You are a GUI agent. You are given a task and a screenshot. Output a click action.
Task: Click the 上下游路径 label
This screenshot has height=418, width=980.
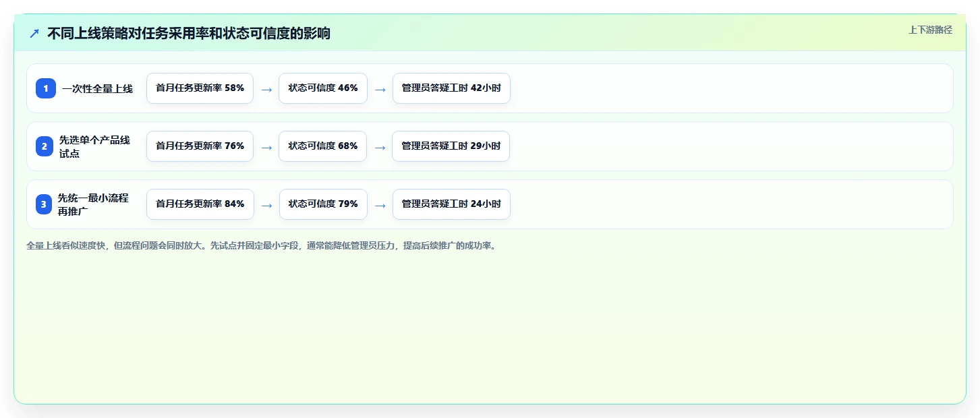930,30
